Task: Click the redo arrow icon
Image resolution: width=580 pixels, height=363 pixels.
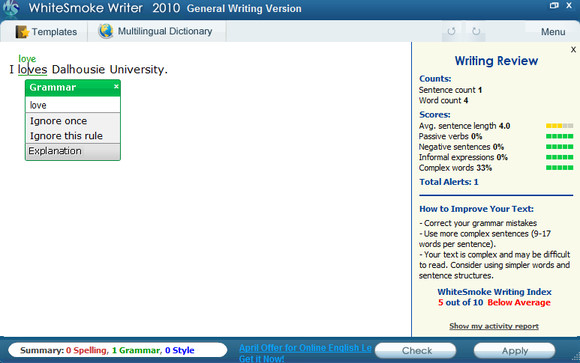Action: coord(476,31)
